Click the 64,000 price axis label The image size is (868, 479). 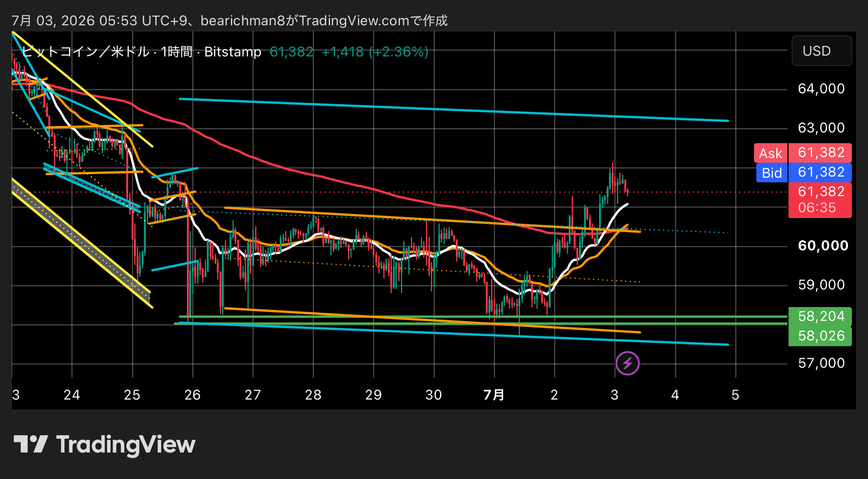(821, 89)
